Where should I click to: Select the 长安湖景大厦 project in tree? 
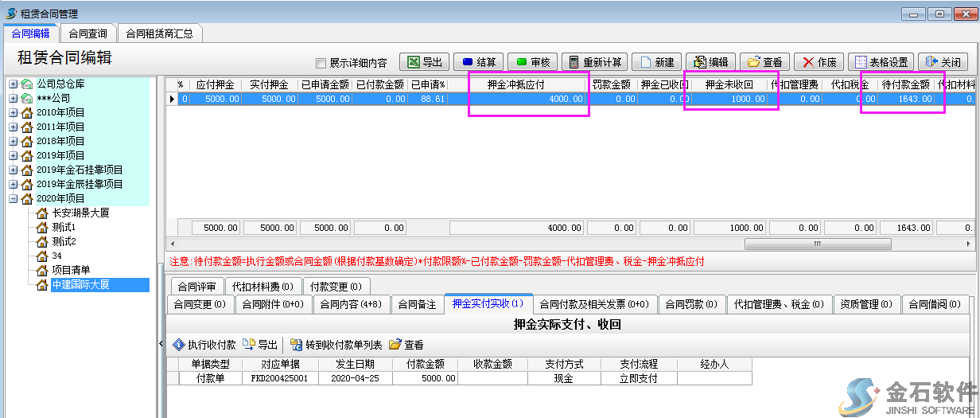pos(80,213)
